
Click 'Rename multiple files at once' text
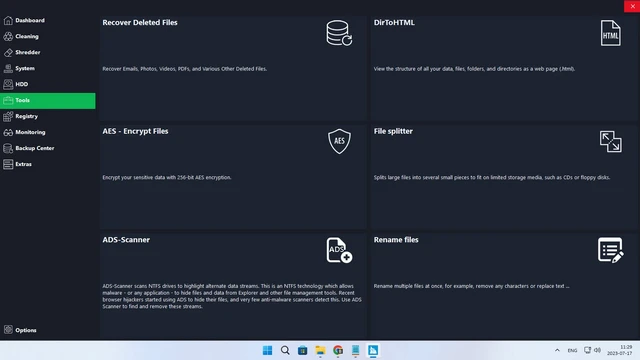[x=471, y=286]
